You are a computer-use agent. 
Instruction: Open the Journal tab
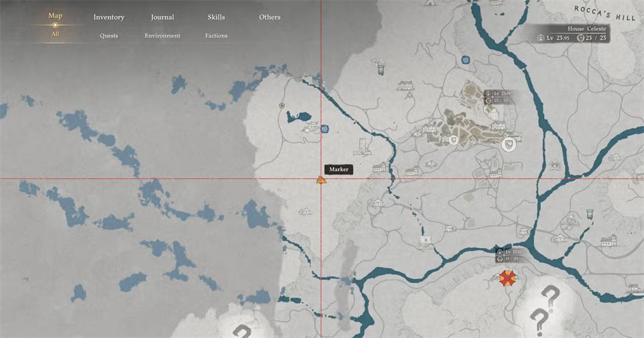(162, 17)
